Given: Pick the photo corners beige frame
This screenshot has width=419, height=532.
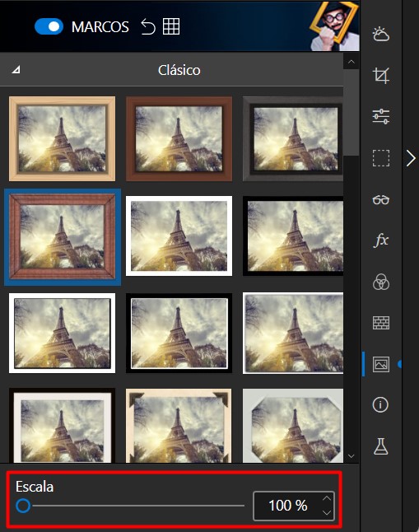Looking at the screenshot, I should click(x=179, y=426).
